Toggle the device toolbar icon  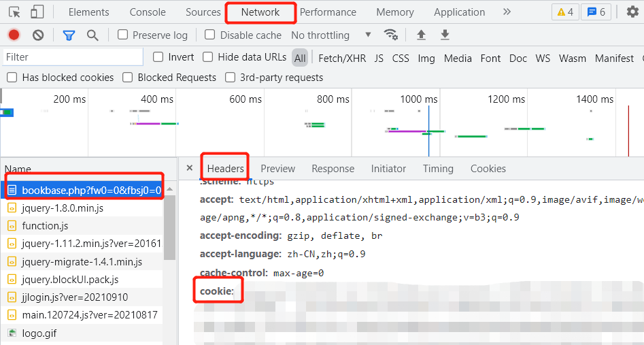click(37, 12)
